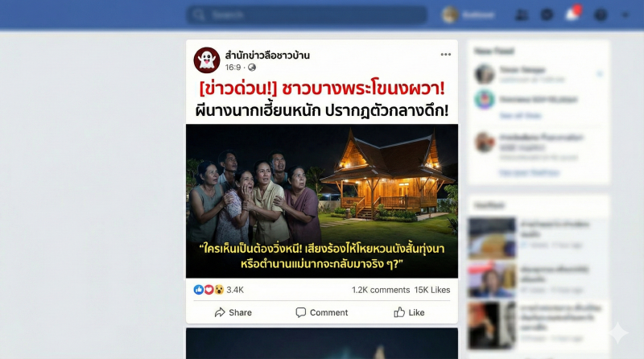Image resolution: width=644 pixels, height=359 pixels.
Task: Like the ghost news post
Action: click(409, 312)
